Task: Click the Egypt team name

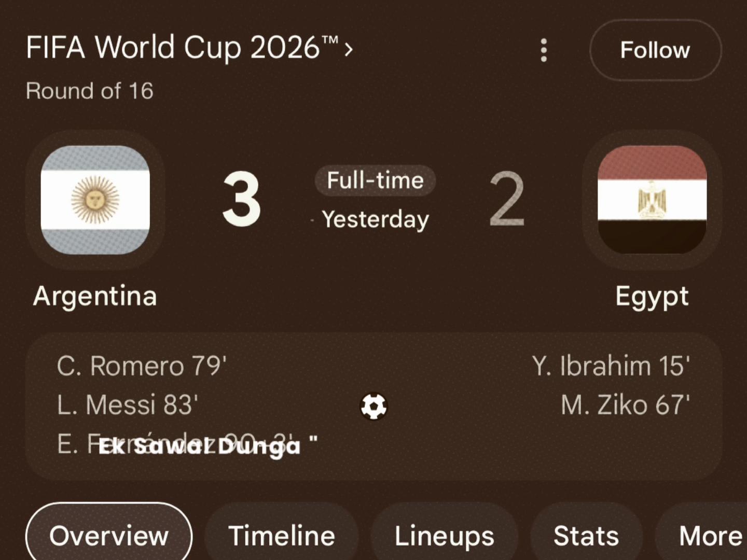Action: [x=652, y=297]
